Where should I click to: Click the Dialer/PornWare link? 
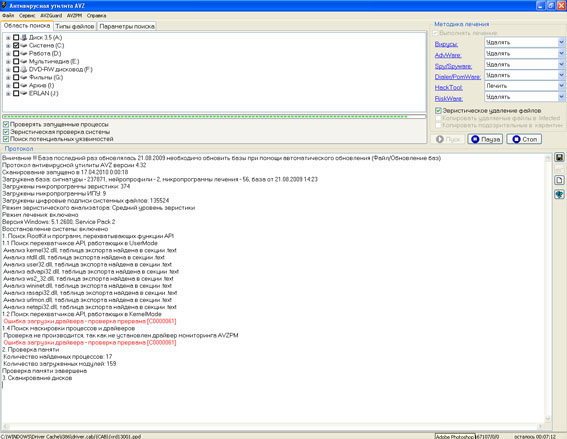coord(457,77)
